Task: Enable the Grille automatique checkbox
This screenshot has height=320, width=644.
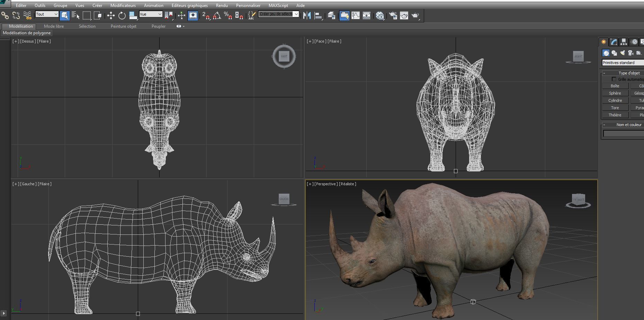Action: tap(614, 79)
